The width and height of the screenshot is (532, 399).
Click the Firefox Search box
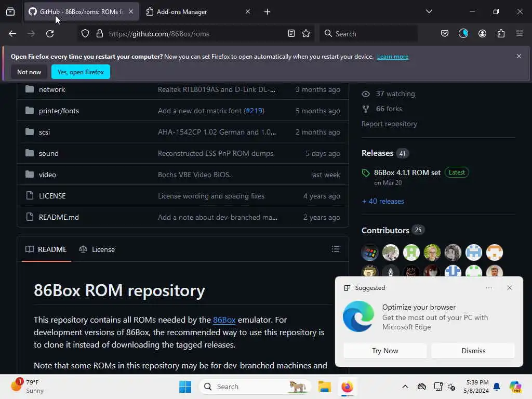[x=369, y=34]
